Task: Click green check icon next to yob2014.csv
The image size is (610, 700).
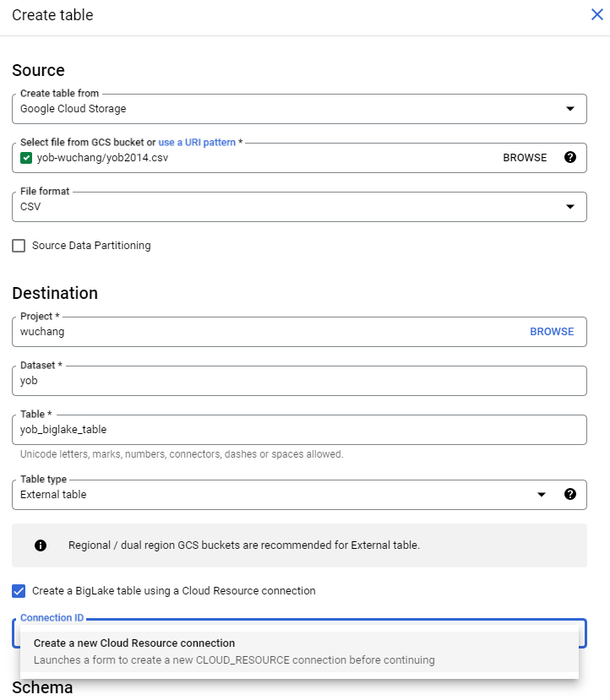Action: point(26,158)
